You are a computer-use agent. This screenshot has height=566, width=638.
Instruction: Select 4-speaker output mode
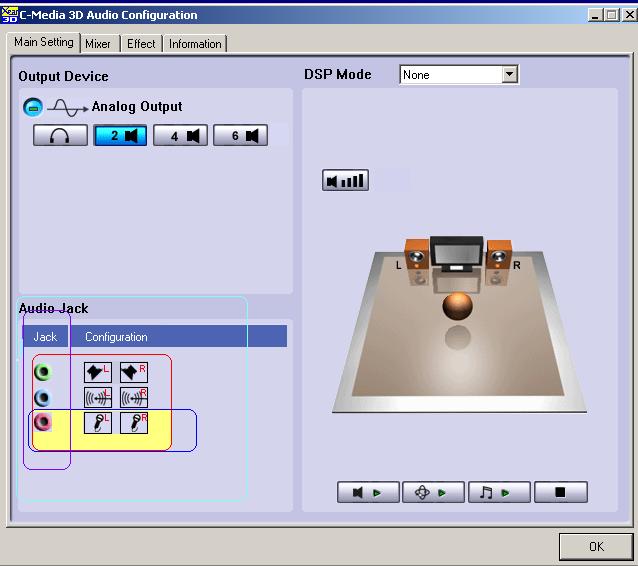tap(180, 135)
